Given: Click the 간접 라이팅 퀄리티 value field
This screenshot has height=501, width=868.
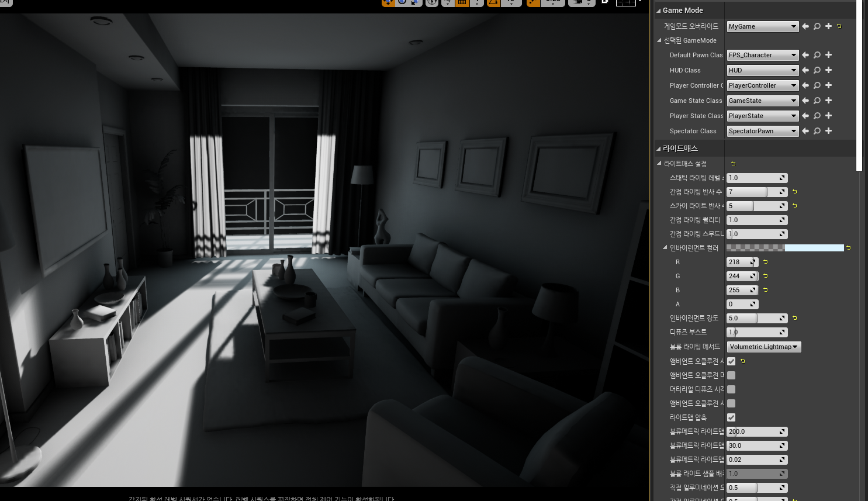Looking at the screenshot, I should click(x=757, y=220).
